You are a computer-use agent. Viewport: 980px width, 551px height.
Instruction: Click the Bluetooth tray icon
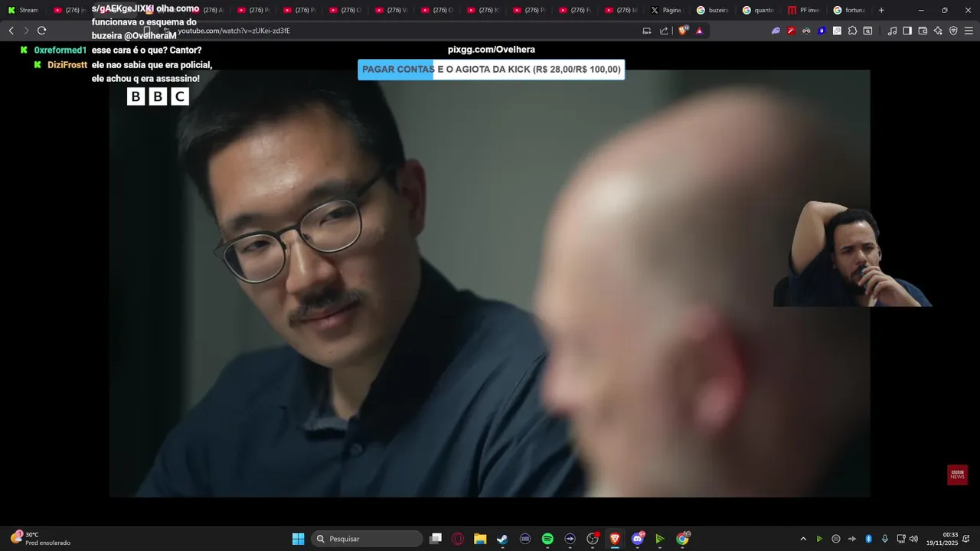[x=869, y=539]
